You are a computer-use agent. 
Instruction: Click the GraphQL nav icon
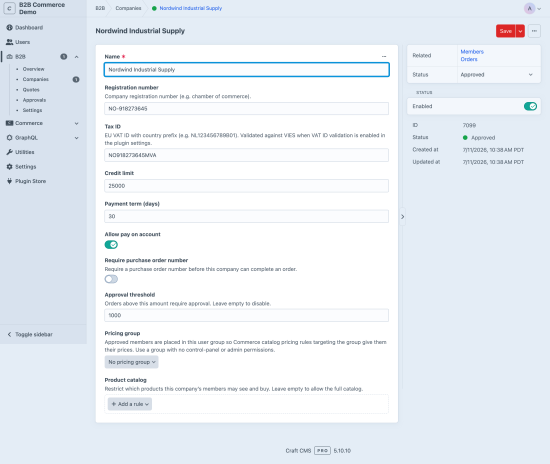coord(9,137)
